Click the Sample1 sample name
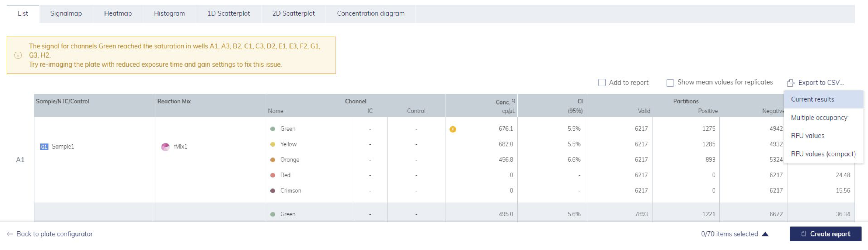 [63, 147]
